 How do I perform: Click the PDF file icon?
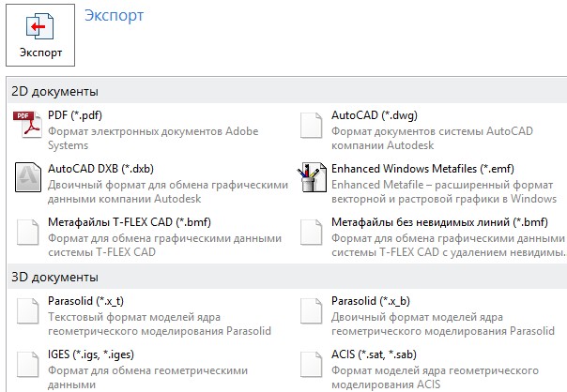pyautogui.click(x=27, y=125)
